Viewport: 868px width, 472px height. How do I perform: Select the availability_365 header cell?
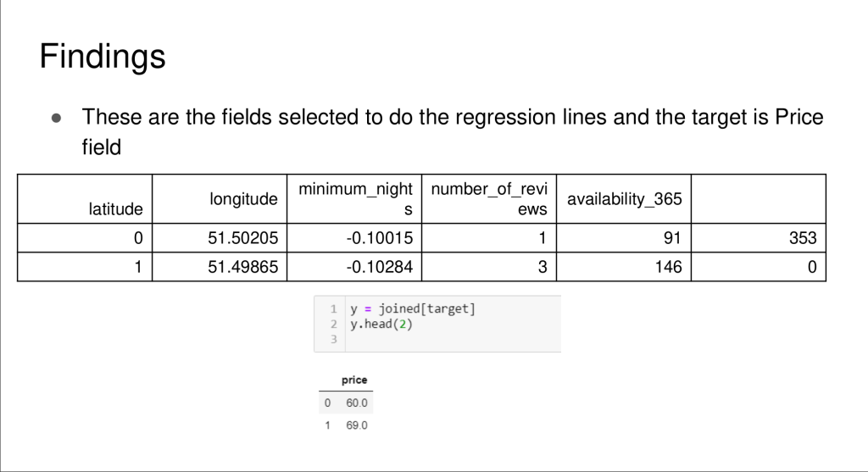[624, 199]
